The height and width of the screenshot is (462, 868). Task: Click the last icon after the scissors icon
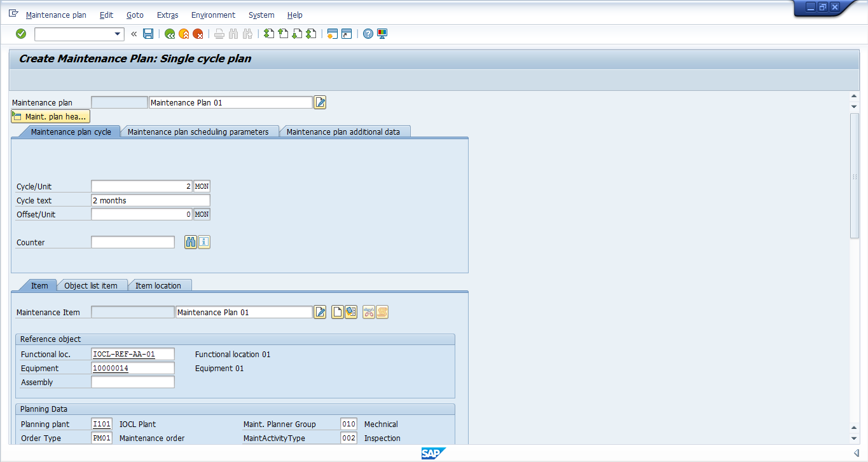(x=382, y=312)
